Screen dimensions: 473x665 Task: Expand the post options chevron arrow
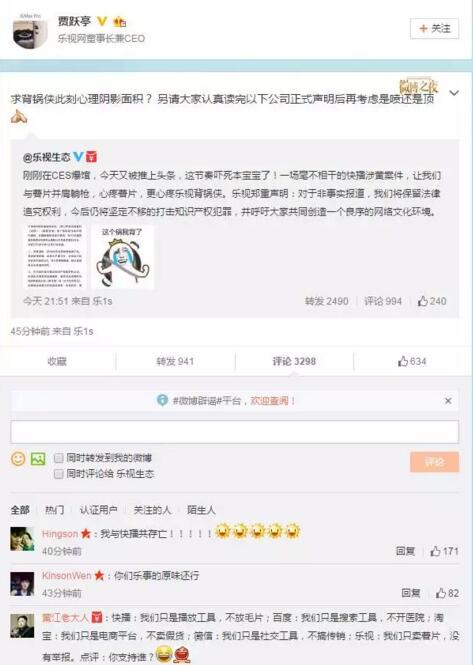[x=454, y=93]
